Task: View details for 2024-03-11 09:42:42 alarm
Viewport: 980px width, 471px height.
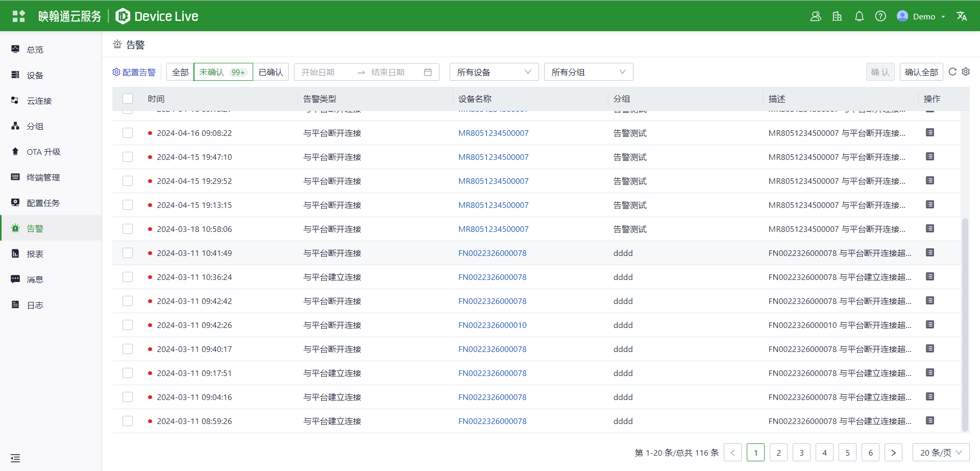Action: (930, 300)
